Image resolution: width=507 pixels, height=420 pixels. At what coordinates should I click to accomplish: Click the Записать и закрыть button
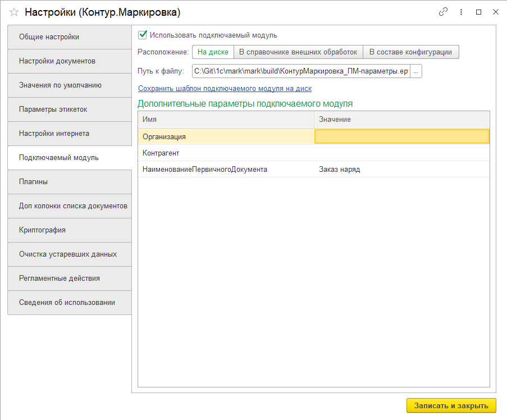pos(451,405)
